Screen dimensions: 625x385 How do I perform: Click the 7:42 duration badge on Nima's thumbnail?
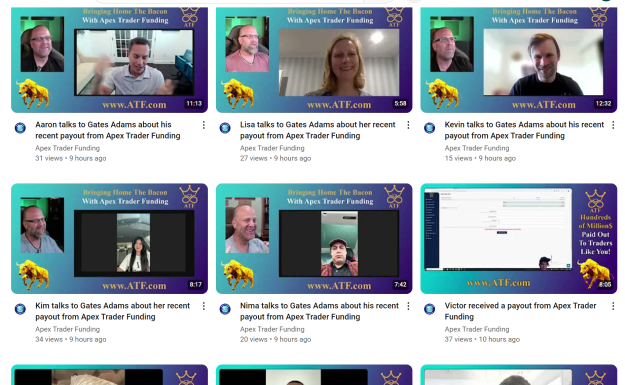click(x=400, y=285)
